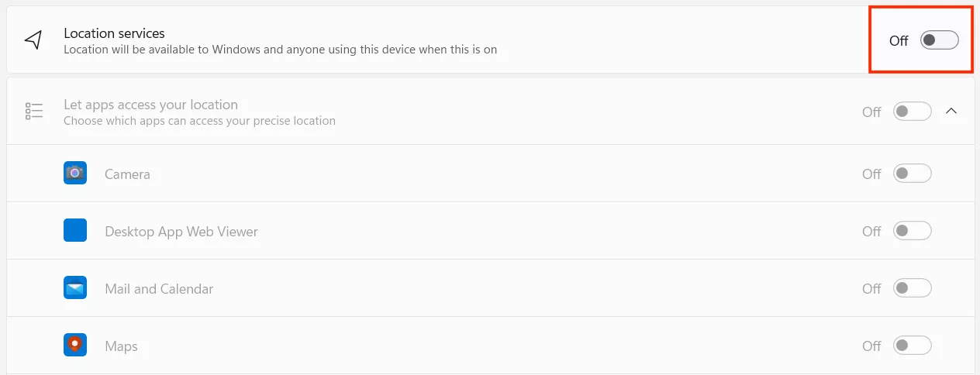Click the Mail and Calendar label
This screenshot has width=980, height=375.
[x=159, y=289]
